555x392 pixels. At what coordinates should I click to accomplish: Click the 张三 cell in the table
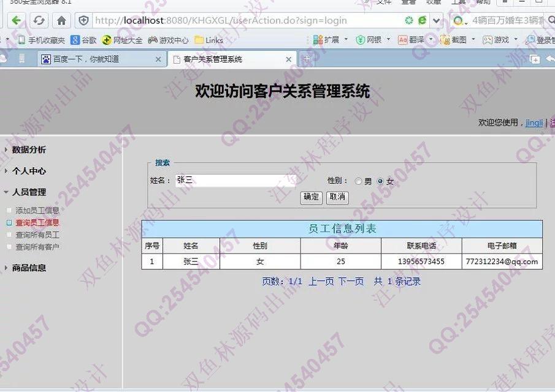tap(191, 262)
